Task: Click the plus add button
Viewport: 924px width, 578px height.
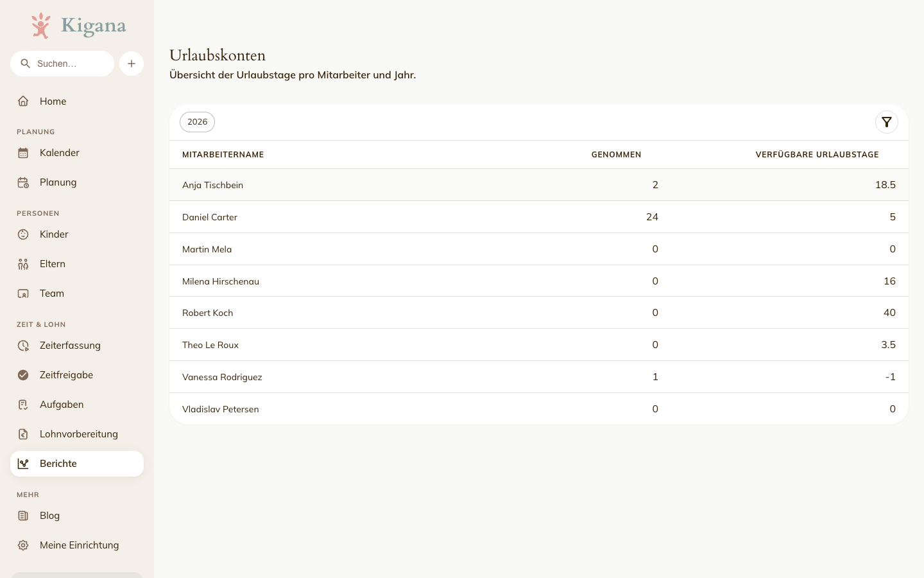Action: point(132,64)
